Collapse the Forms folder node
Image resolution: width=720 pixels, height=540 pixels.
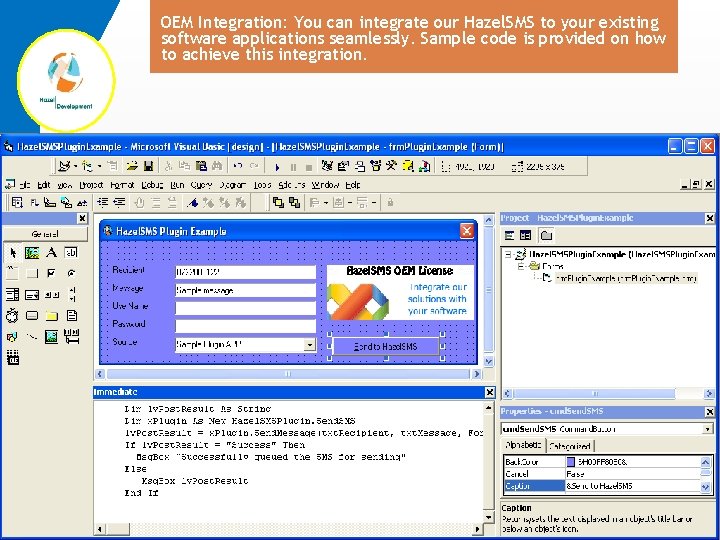tap(521, 266)
